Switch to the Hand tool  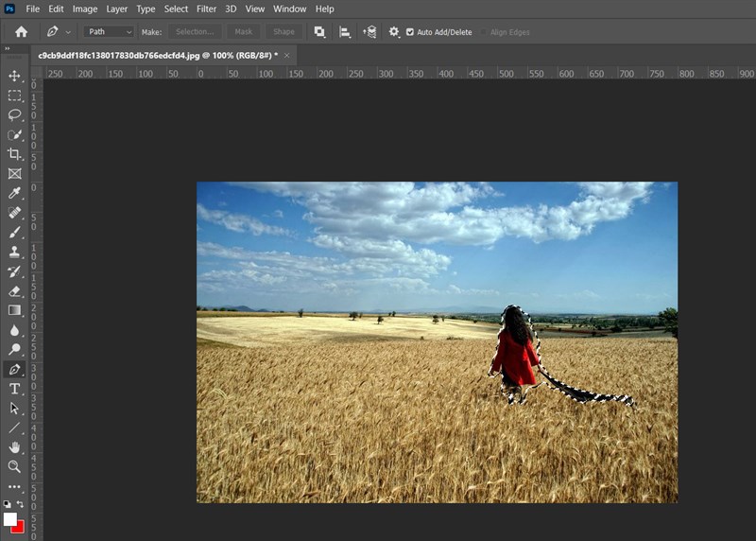click(x=14, y=447)
